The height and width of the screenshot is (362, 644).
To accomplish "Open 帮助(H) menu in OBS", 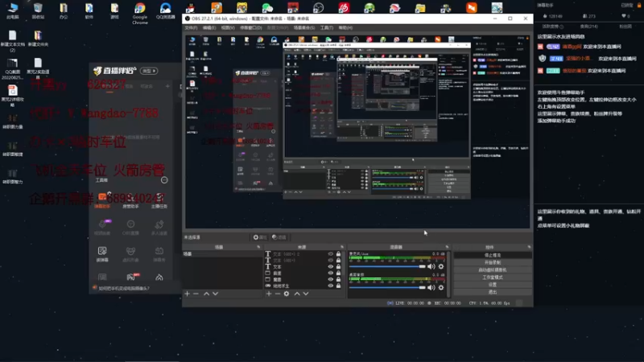I will coord(346,28).
